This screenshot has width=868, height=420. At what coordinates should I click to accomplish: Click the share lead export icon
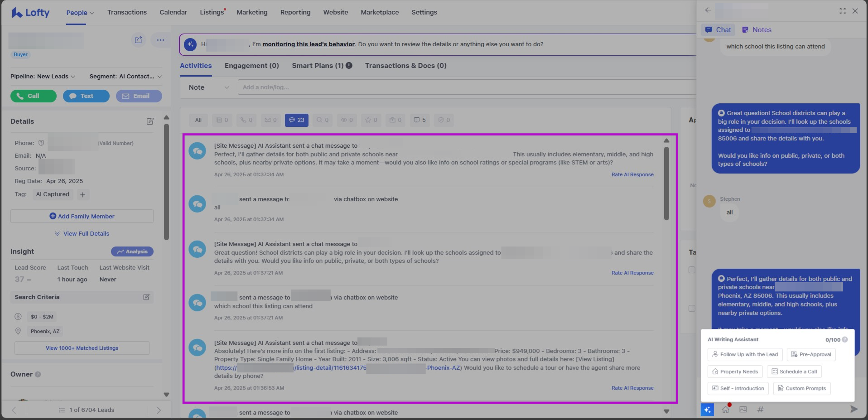[x=138, y=40]
